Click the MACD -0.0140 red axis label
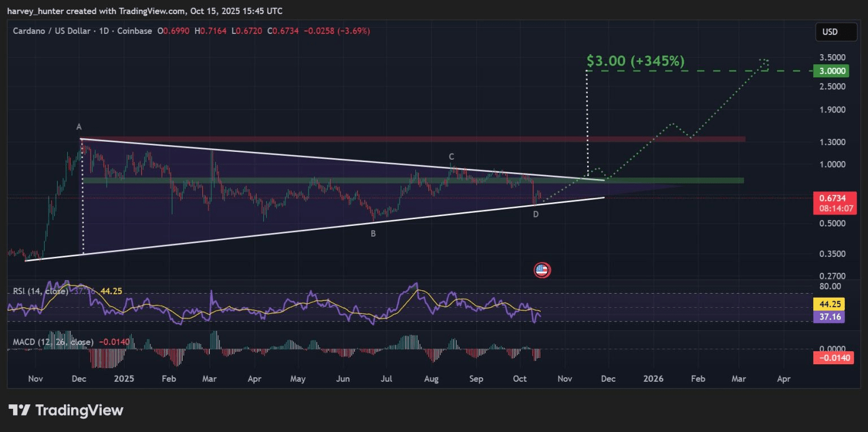The height and width of the screenshot is (432, 868). click(833, 358)
